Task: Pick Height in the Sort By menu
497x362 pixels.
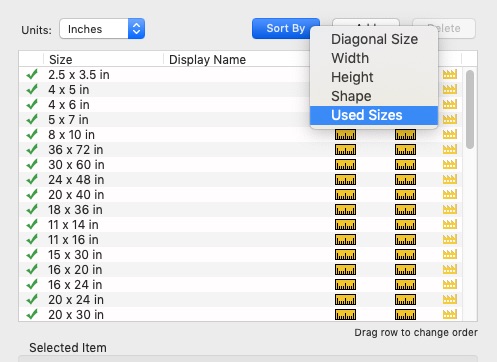Action: [374, 77]
